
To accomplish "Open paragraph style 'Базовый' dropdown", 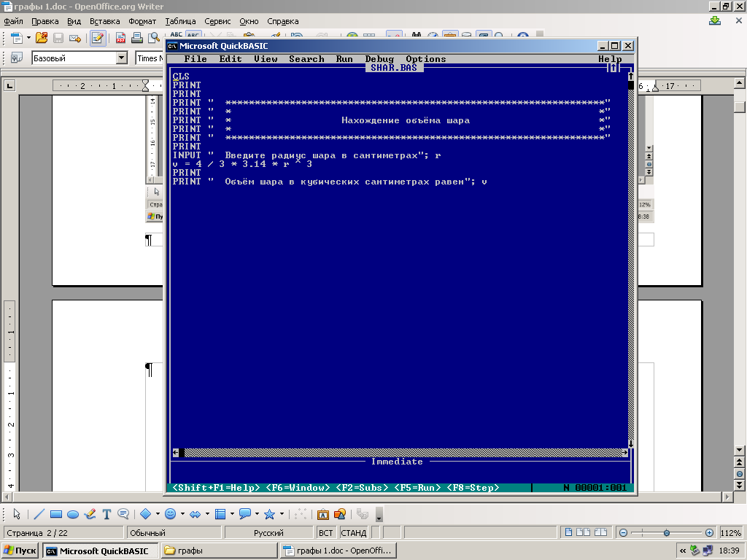I will point(122,58).
